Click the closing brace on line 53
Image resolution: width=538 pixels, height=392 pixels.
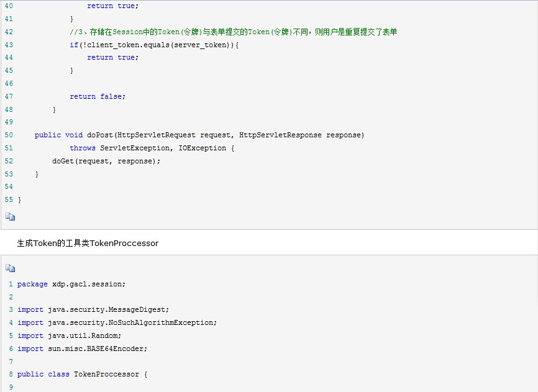37,174
